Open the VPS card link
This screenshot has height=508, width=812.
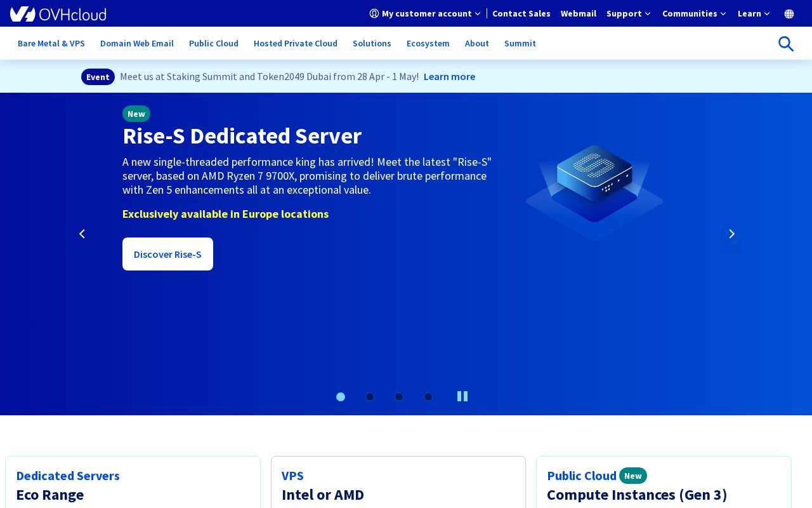(292, 476)
